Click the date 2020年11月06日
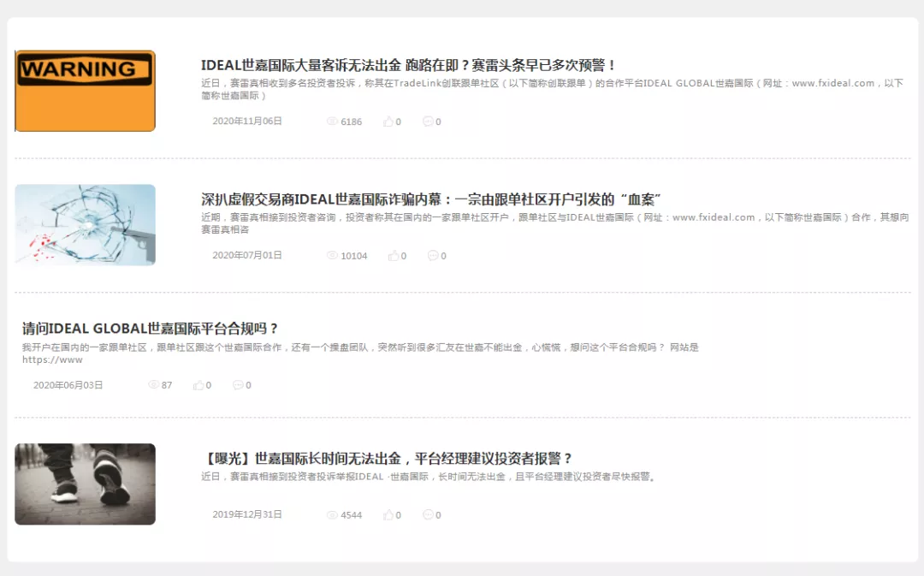 point(247,122)
